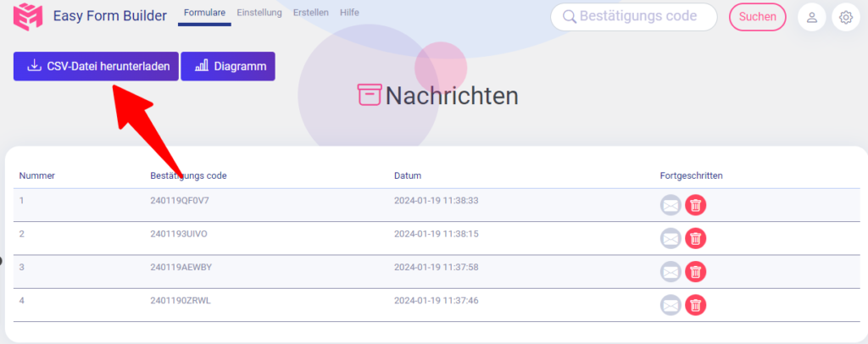Open the message envelope icon for row 1
The width and height of the screenshot is (868, 344).
pos(670,205)
